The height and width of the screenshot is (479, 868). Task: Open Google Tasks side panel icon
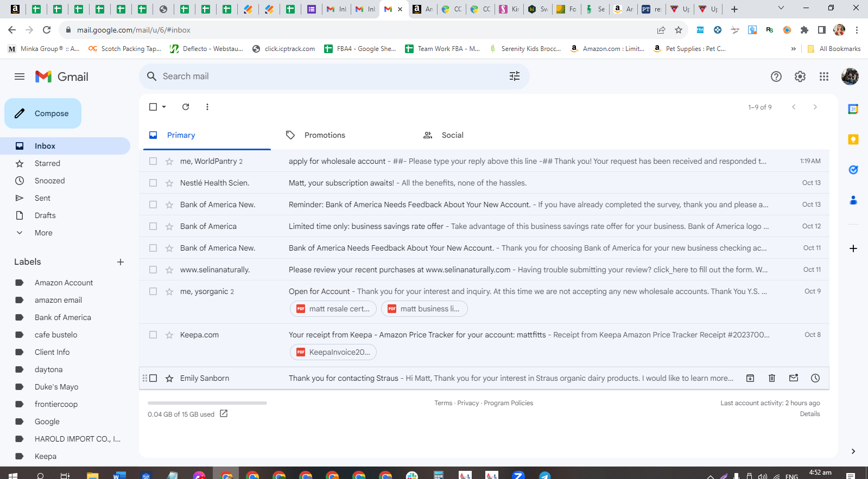click(853, 170)
